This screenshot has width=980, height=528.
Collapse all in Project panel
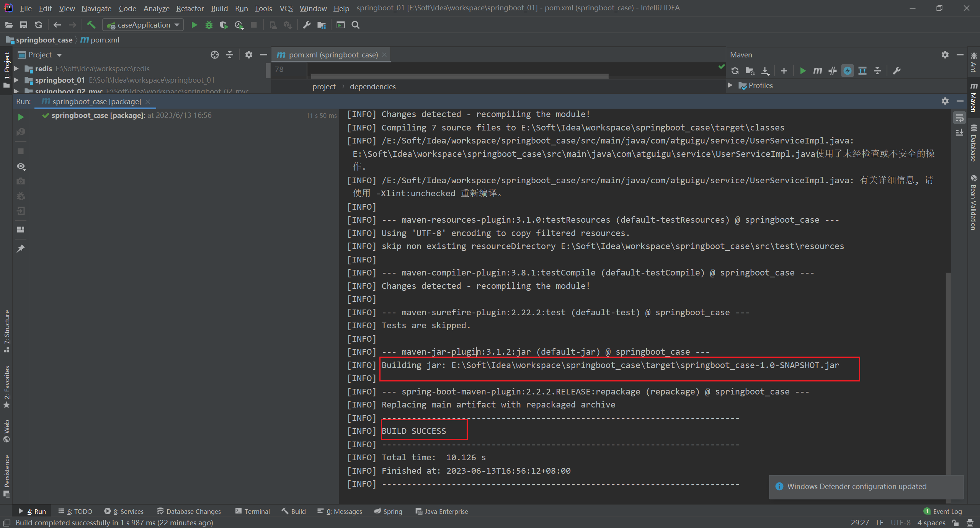(x=230, y=55)
